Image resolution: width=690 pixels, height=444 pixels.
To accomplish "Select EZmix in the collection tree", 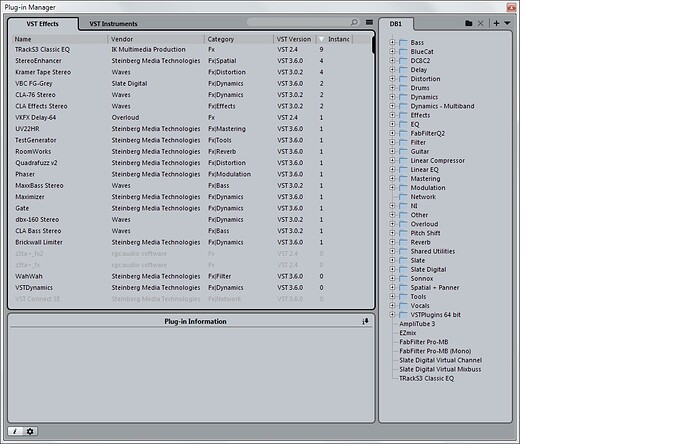I will click(x=407, y=333).
